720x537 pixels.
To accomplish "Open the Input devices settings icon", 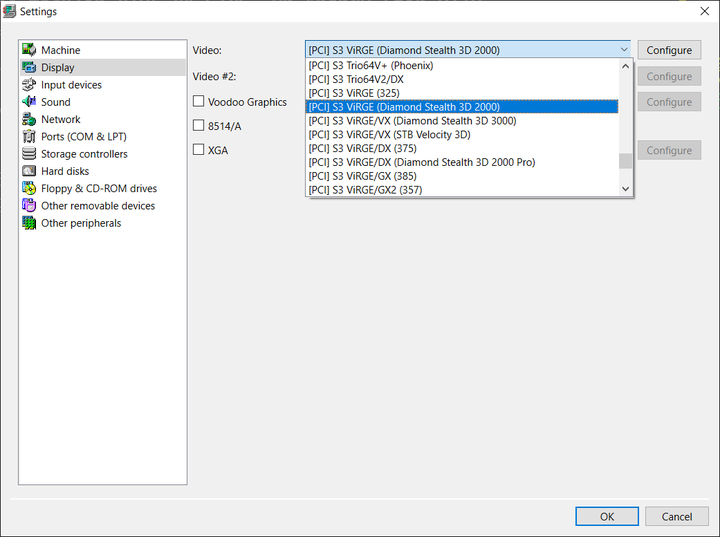I will click(30, 85).
